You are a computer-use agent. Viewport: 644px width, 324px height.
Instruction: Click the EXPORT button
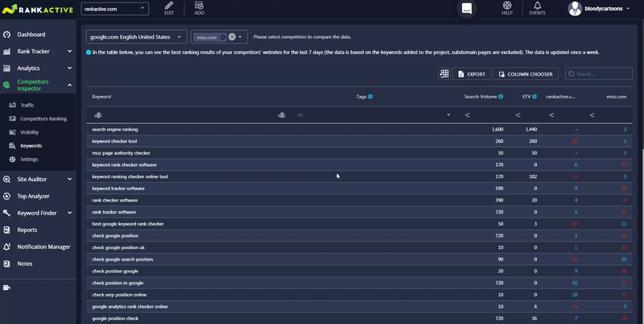click(x=472, y=74)
